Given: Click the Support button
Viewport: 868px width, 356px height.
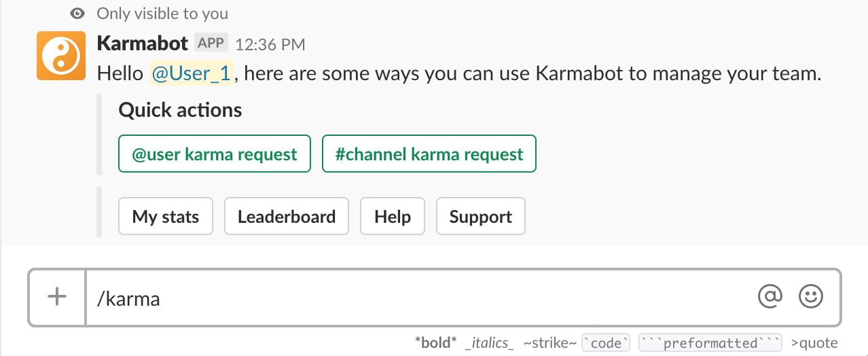Looking at the screenshot, I should tap(481, 217).
